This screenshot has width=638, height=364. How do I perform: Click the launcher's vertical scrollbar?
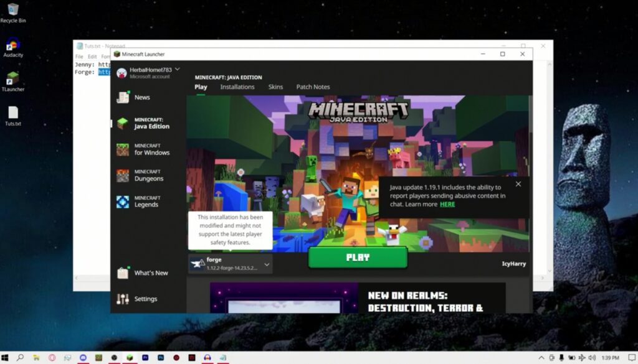pyautogui.click(x=530, y=114)
